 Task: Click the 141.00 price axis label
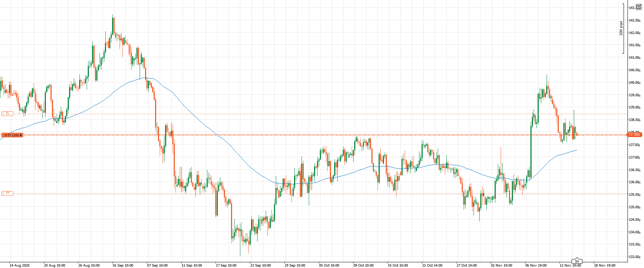click(x=635, y=58)
